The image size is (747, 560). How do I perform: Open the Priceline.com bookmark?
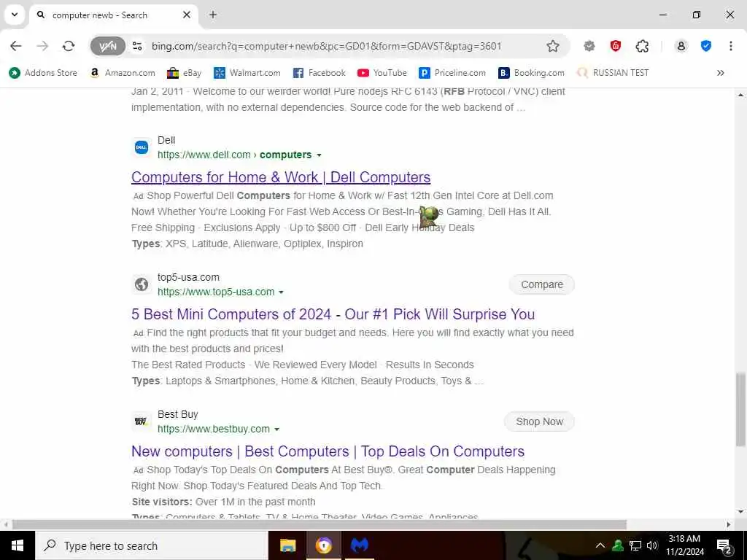pyautogui.click(x=452, y=73)
